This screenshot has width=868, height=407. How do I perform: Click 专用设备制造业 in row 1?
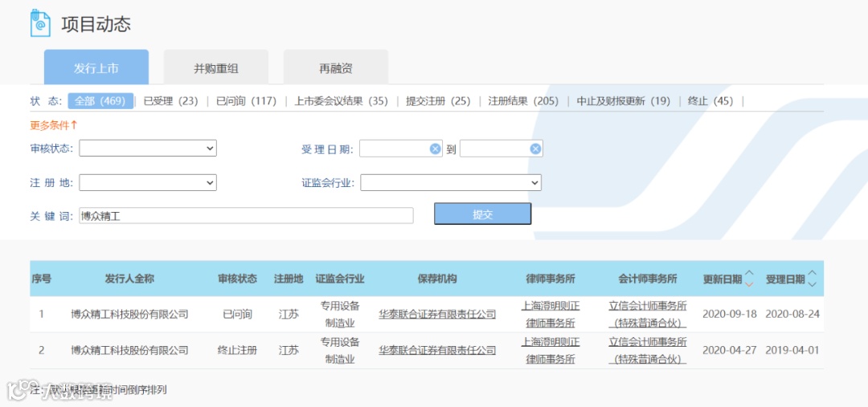click(x=340, y=314)
